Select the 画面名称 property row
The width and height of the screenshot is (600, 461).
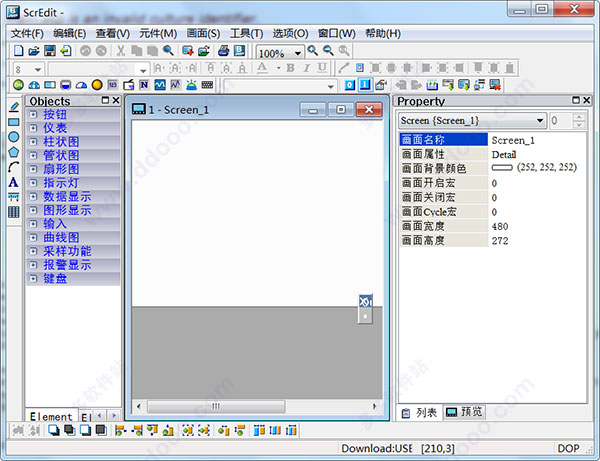pos(493,140)
